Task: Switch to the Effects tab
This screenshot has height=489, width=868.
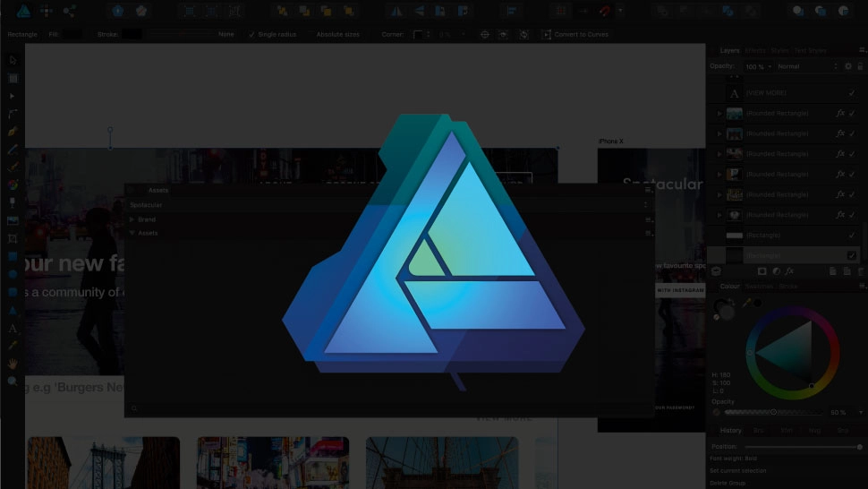Action: click(755, 50)
